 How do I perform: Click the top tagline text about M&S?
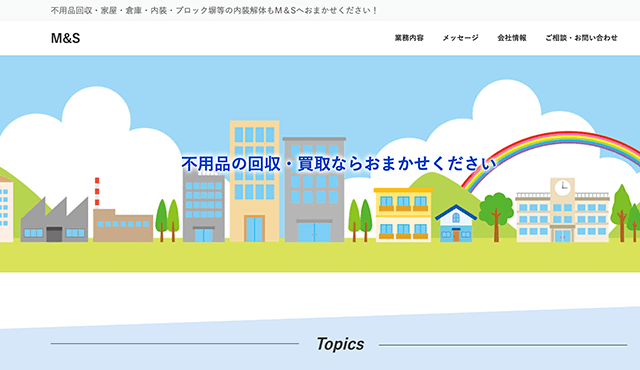coord(214,11)
